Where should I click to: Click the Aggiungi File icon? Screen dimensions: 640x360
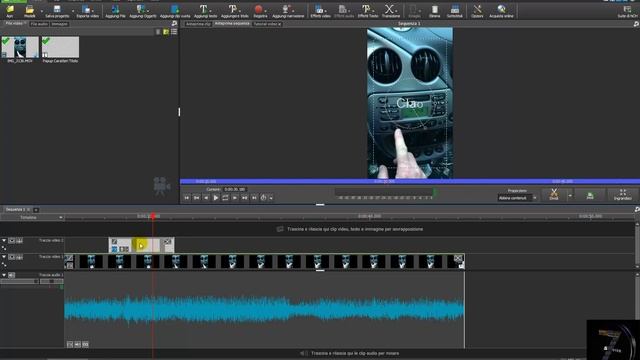(115, 11)
